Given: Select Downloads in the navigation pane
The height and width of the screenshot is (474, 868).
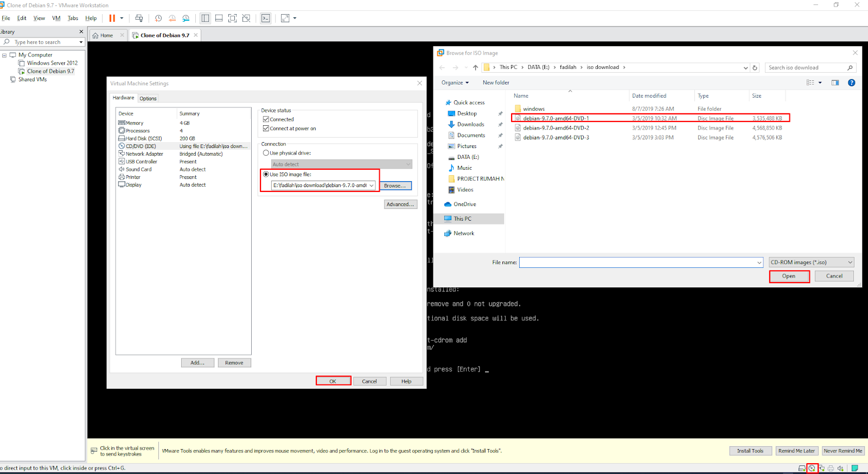Looking at the screenshot, I should coord(471,124).
